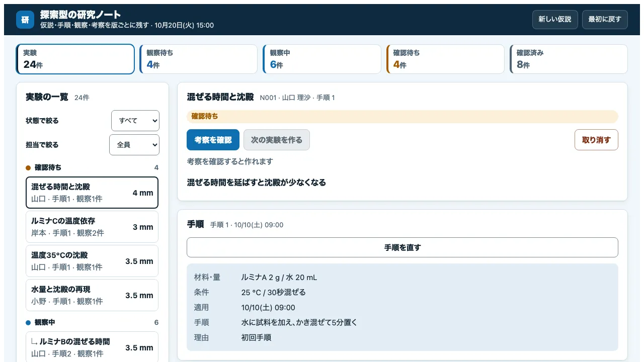644x362 pixels.
Task: Switch to the 観察中 6件 tab
Action: coord(321,59)
